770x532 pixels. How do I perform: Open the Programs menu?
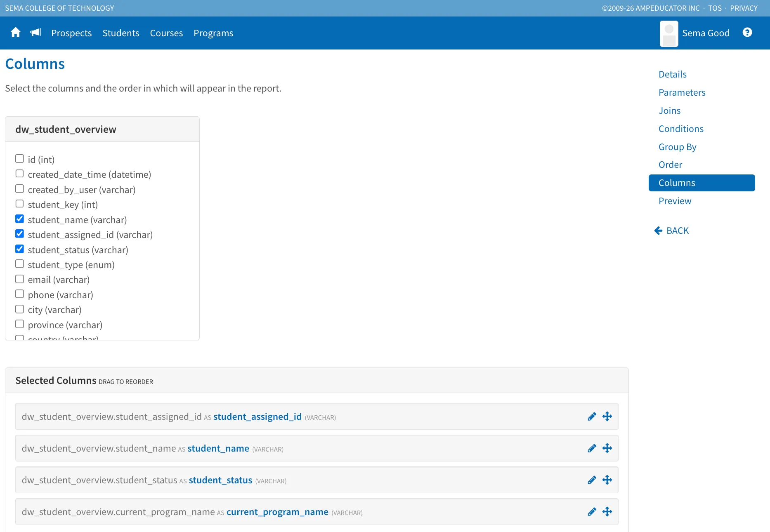tap(213, 33)
